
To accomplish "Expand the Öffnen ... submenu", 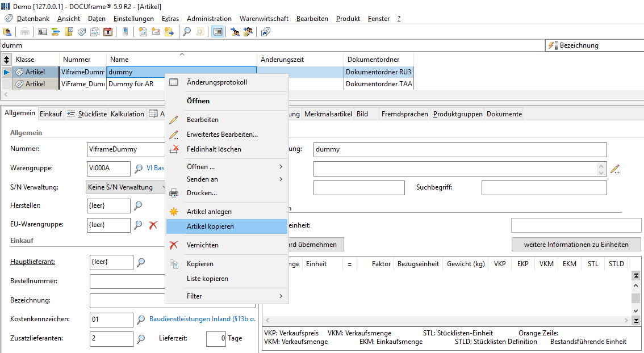I will pyautogui.click(x=227, y=167).
